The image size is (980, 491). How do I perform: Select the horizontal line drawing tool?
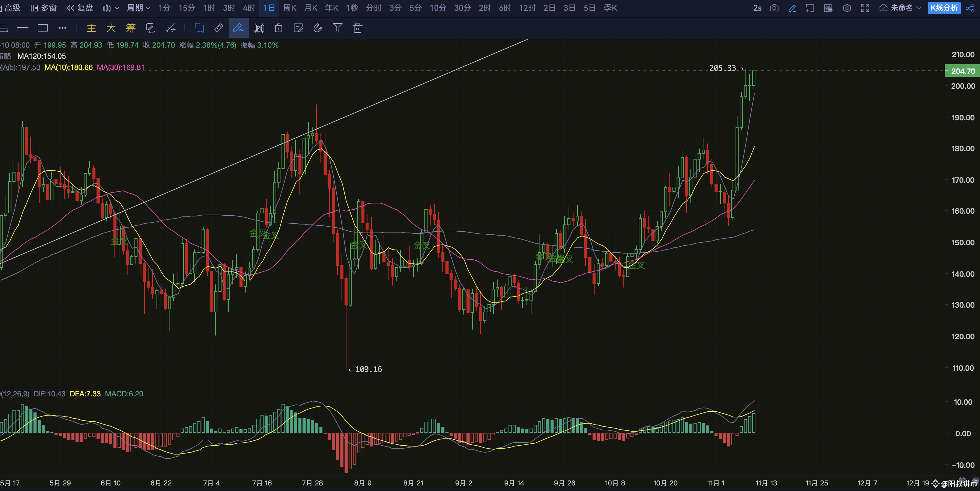pos(23,28)
